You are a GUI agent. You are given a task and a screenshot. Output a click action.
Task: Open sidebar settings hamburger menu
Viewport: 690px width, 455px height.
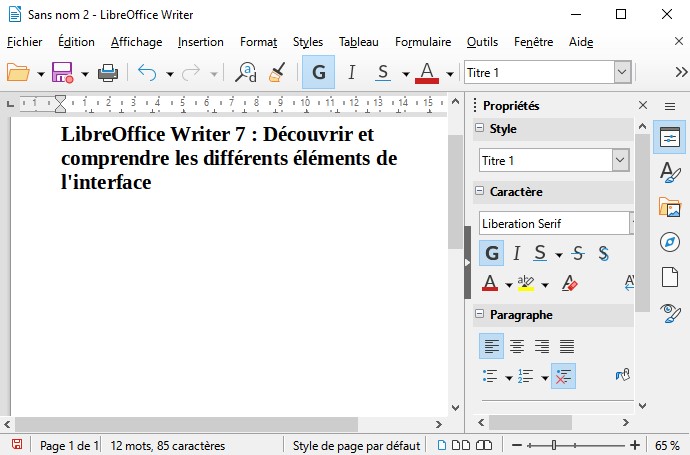pyautogui.click(x=670, y=106)
